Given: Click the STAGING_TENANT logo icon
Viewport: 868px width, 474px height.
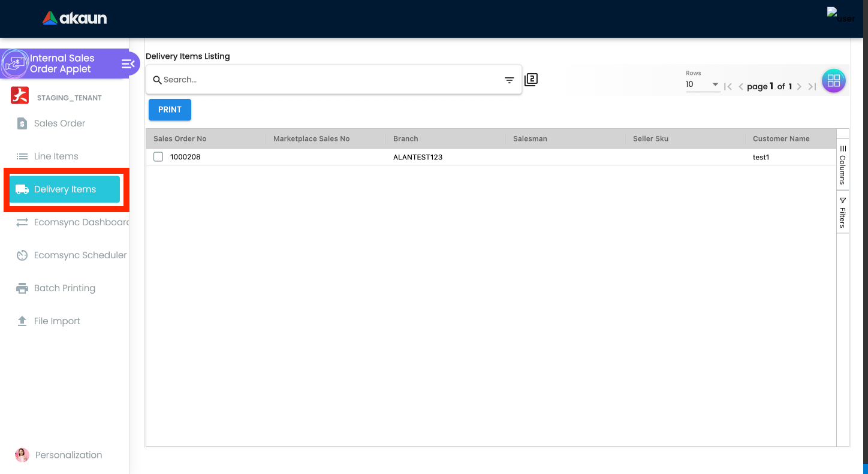Looking at the screenshot, I should (x=20, y=96).
